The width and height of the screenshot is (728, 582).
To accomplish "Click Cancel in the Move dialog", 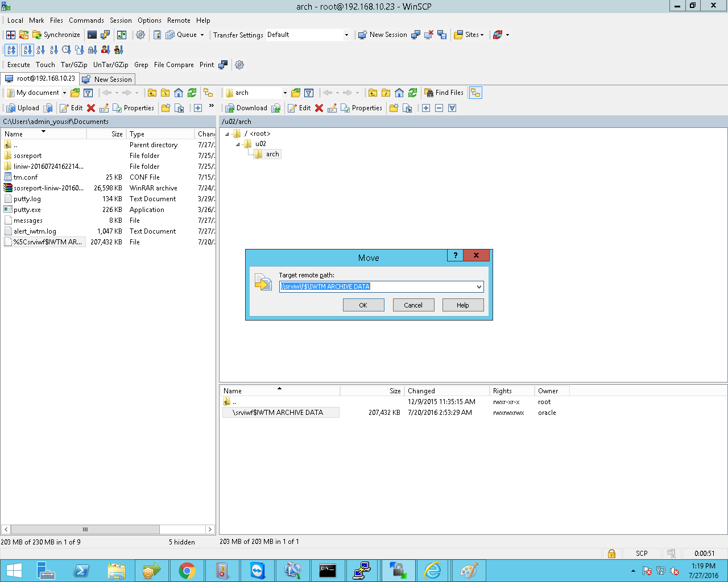I will tap(413, 305).
